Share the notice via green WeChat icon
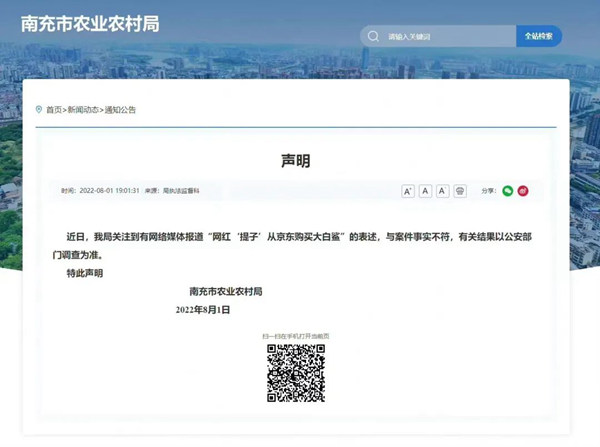Viewport: 600px width, 447px height. 508,190
